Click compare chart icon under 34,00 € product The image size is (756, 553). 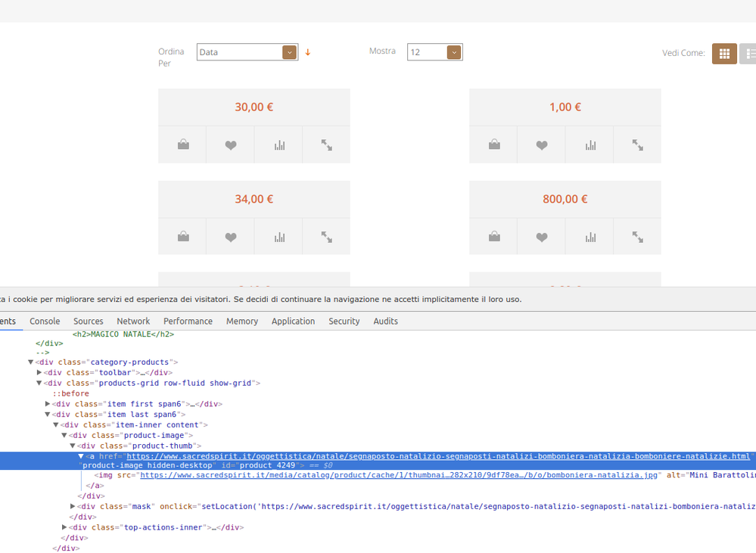point(279,237)
